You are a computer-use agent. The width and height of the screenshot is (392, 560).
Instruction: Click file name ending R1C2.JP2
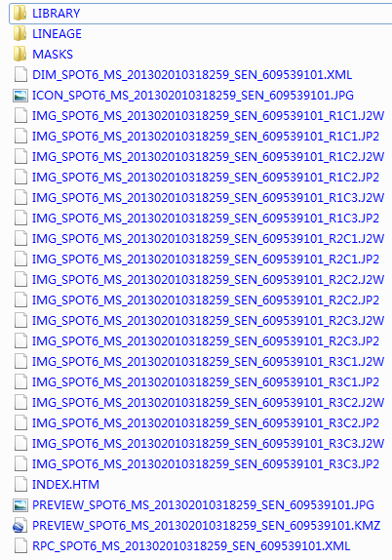click(x=206, y=178)
